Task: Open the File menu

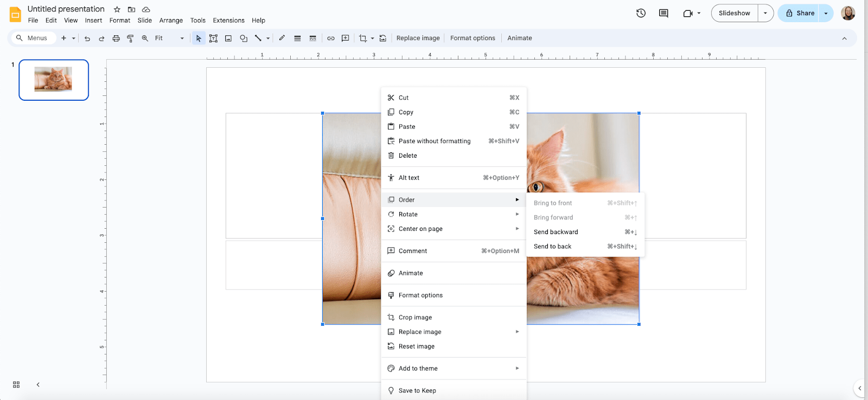Action: 33,21
